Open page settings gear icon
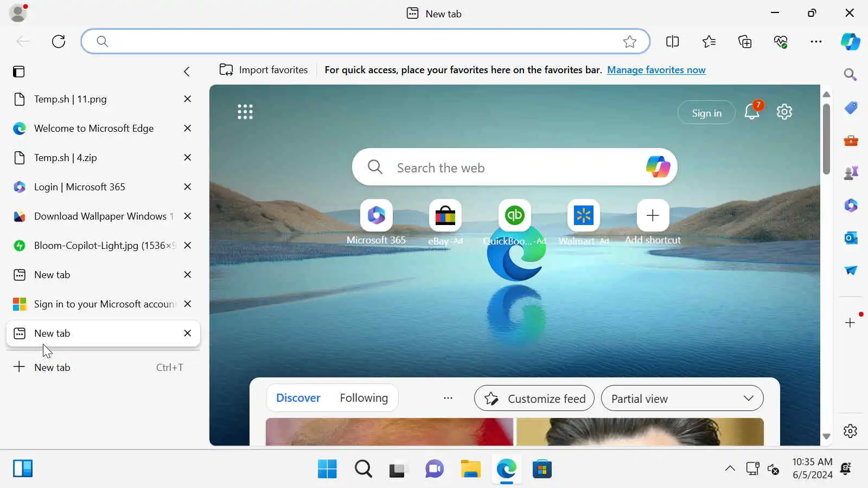The width and height of the screenshot is (868, 488). coord(784,112)
